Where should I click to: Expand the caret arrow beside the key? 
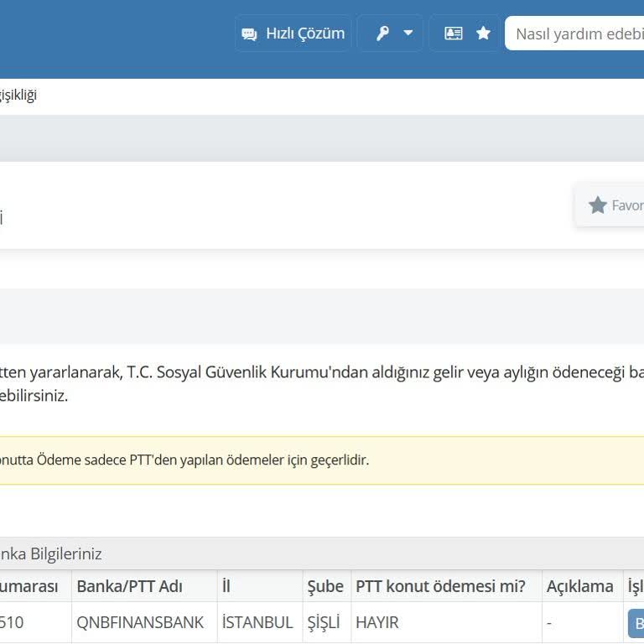click(408, 34)
